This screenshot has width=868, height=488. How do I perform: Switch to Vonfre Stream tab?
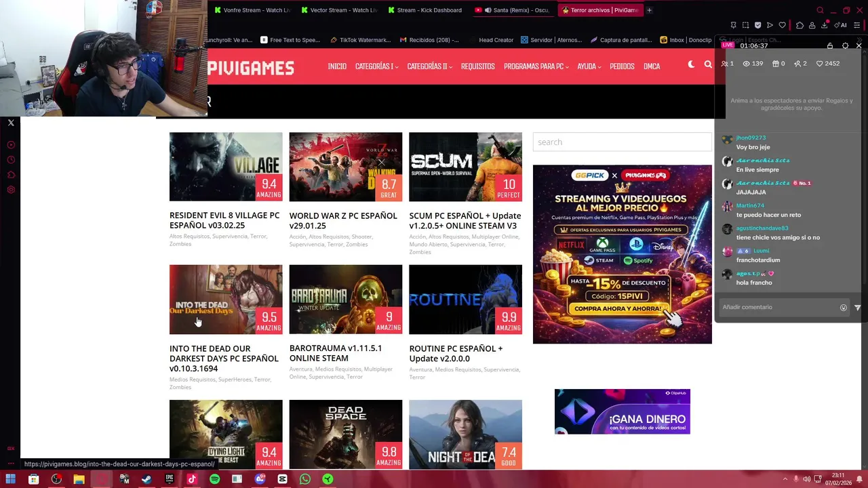point(252,10)
